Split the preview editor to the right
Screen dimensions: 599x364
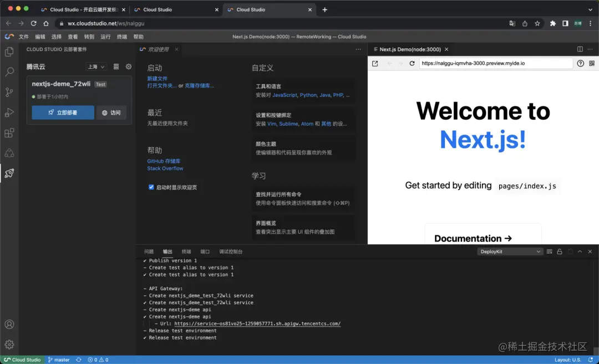(x=580, y=49)
